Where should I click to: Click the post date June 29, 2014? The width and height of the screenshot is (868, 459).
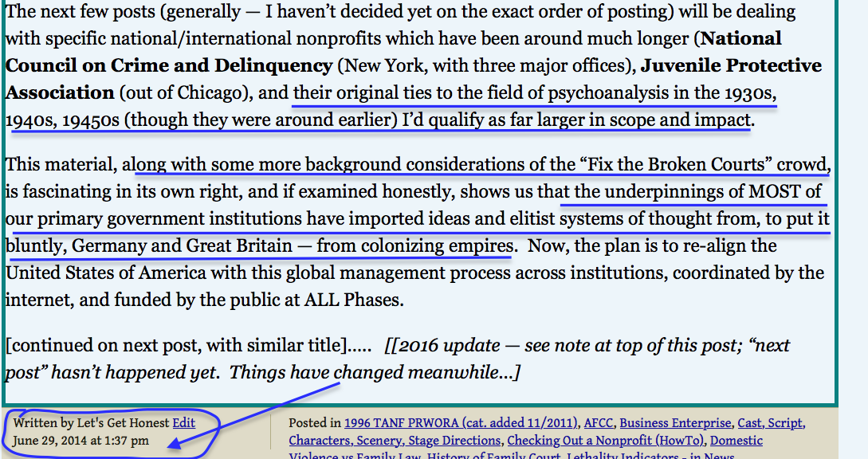coord(81,440)
